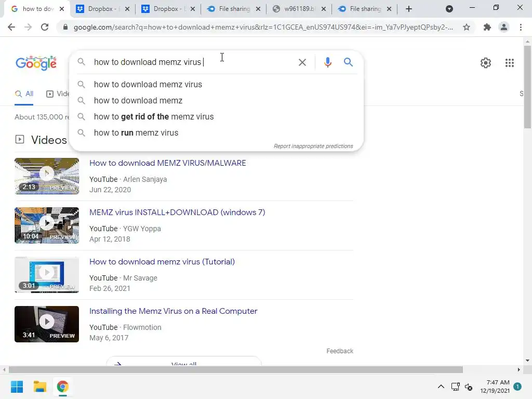Viewport: 532px width, 399px height.
Task: Show hidden system tray icons
Action: [x=441, y=387]
